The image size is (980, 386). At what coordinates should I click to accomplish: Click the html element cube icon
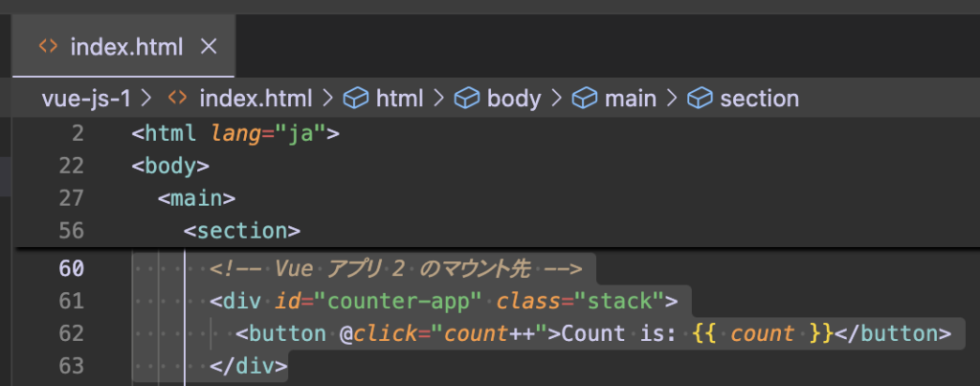[356, 99]
